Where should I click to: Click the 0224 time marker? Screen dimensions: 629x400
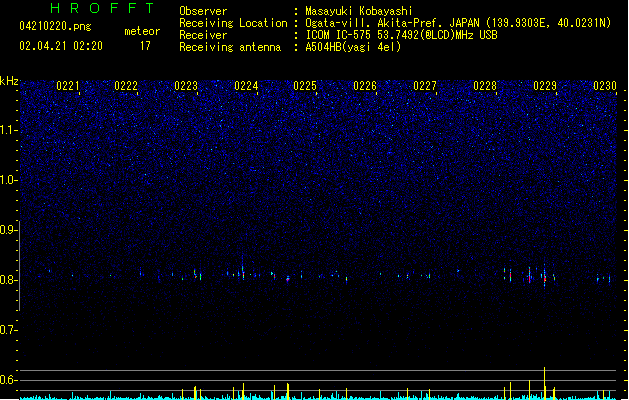point(246,86)
